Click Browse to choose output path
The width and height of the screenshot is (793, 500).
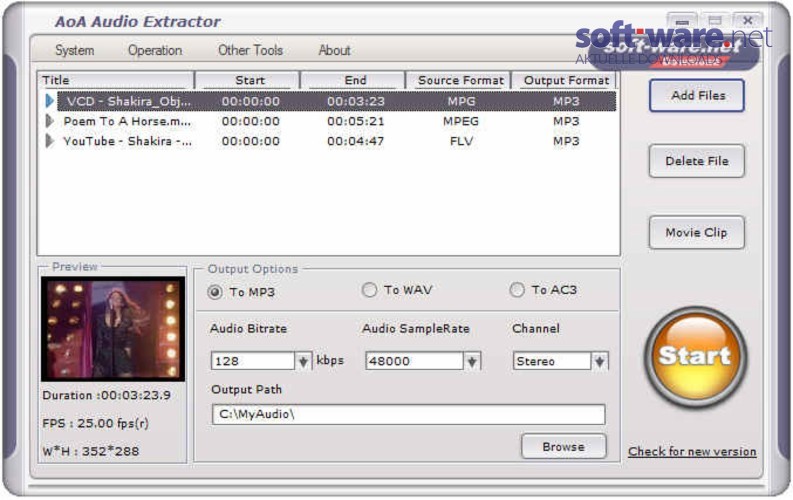click(563, 447)
